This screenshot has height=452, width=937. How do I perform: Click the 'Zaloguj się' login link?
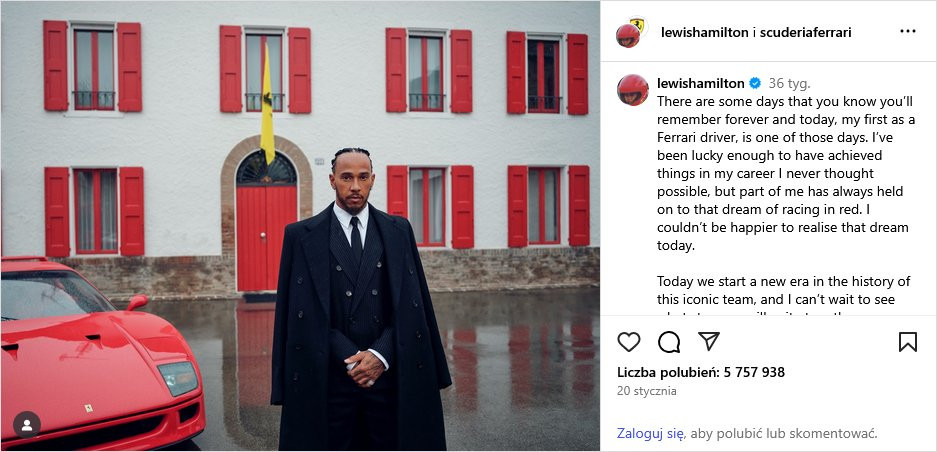click(651, 433)
